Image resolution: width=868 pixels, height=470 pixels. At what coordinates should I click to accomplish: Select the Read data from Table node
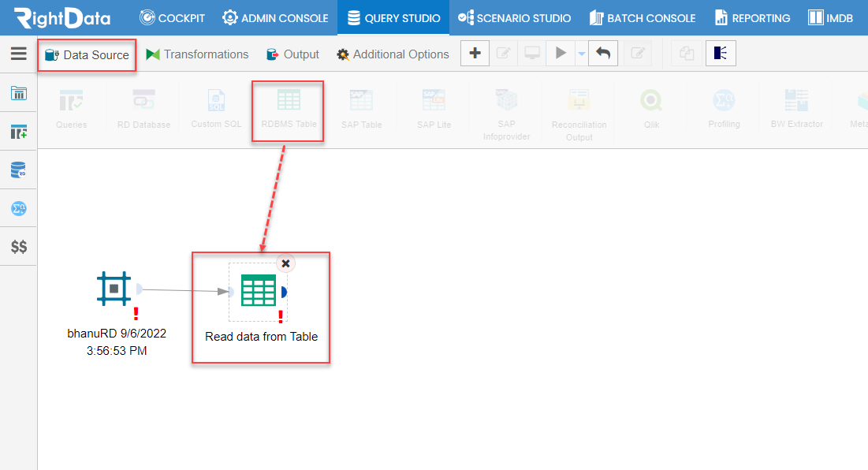click(259, 290)
